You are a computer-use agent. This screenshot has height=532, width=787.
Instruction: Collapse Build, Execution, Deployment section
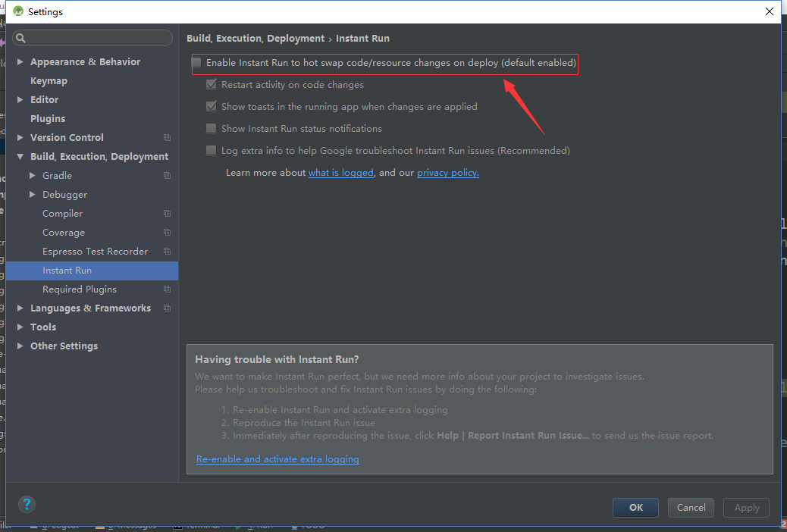point(20,157)
